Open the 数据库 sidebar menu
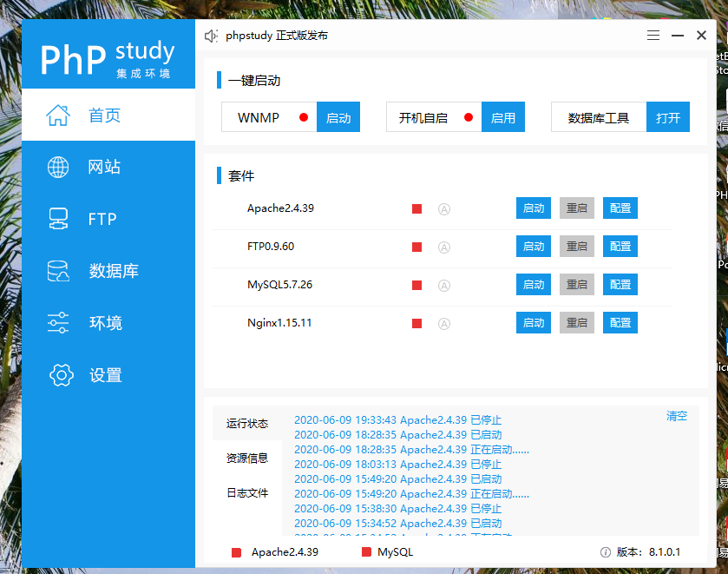 click(108, 270)
